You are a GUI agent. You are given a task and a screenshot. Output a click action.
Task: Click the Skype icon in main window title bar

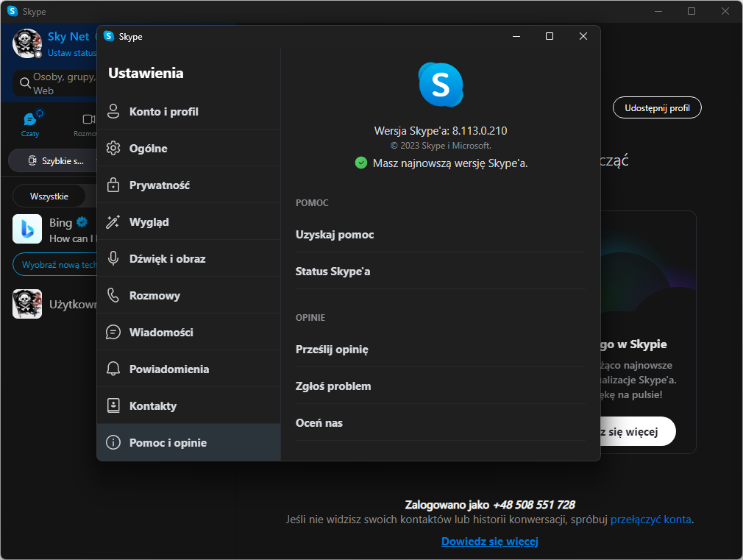[x=13, y=11]
